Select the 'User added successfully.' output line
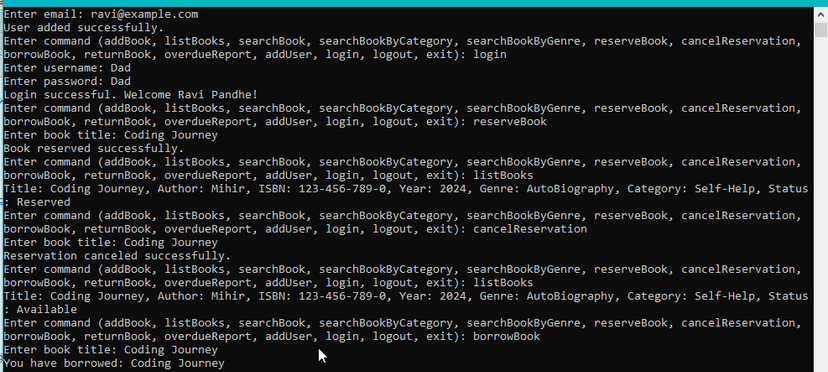The width and height of the screenshot is (828, 372). 83,27
